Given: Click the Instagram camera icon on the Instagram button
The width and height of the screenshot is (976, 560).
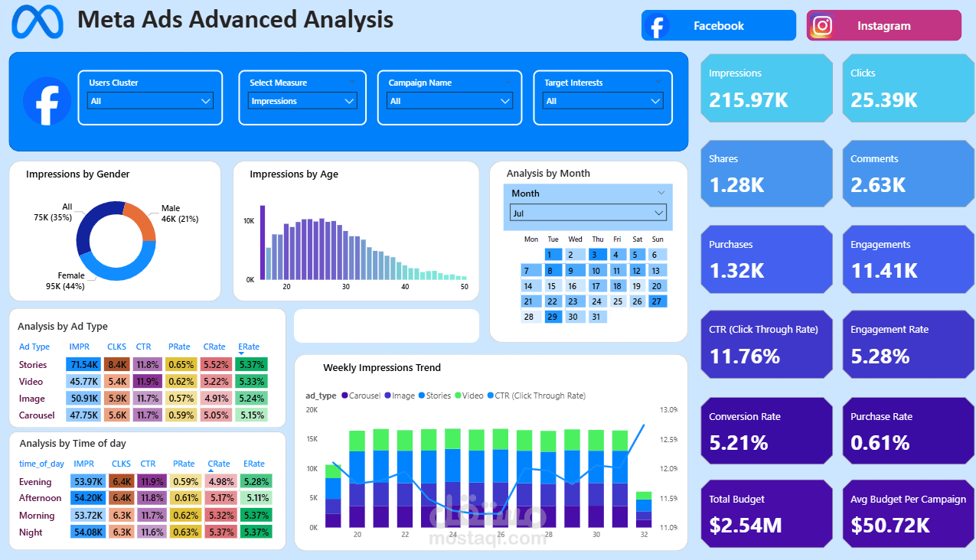Looking at the screenshot, I should [x=821, y=25].
